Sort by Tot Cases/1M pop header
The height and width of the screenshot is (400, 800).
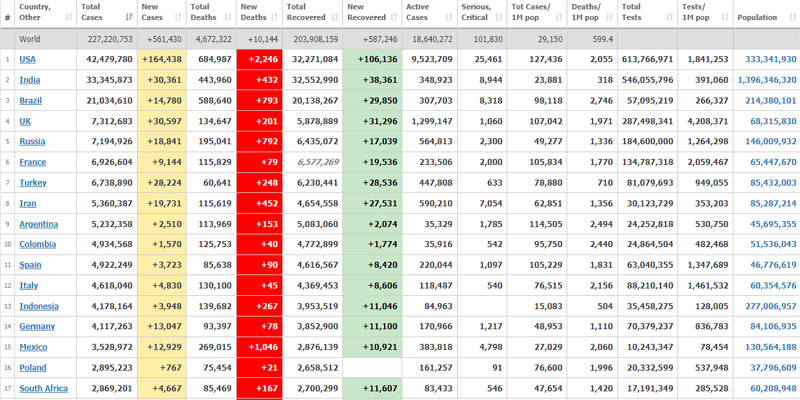click(537, 12)
